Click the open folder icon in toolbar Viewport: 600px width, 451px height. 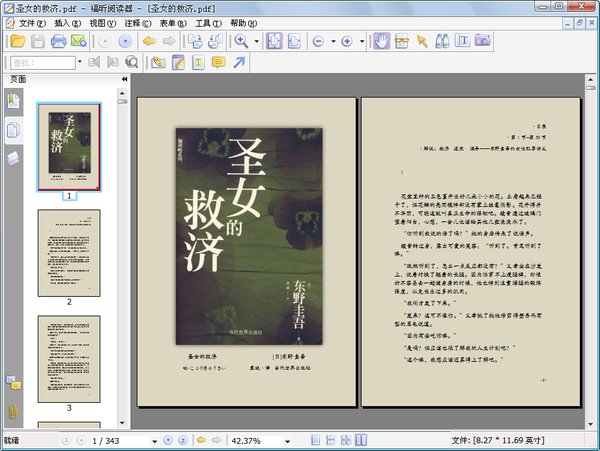17,41
